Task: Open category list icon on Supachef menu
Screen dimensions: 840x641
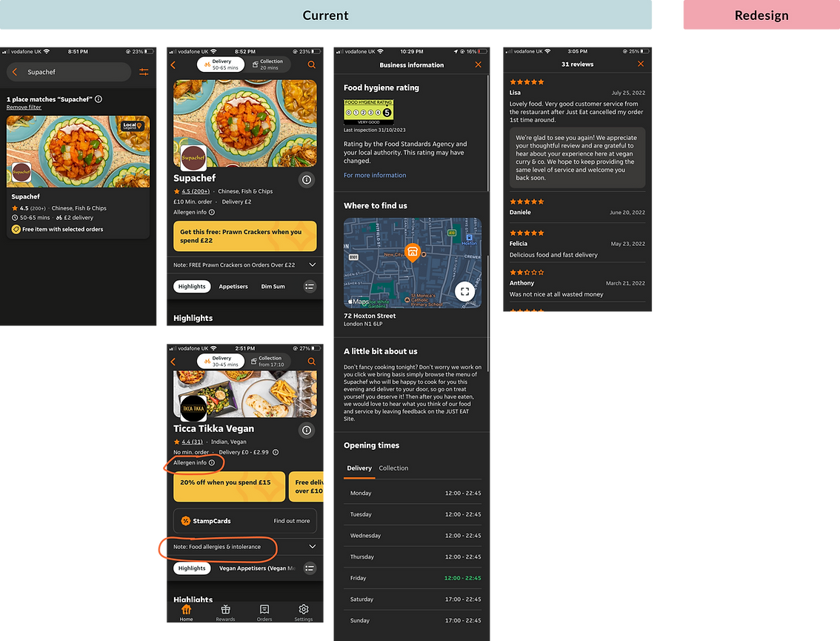Action: click(x=310, y=287)
